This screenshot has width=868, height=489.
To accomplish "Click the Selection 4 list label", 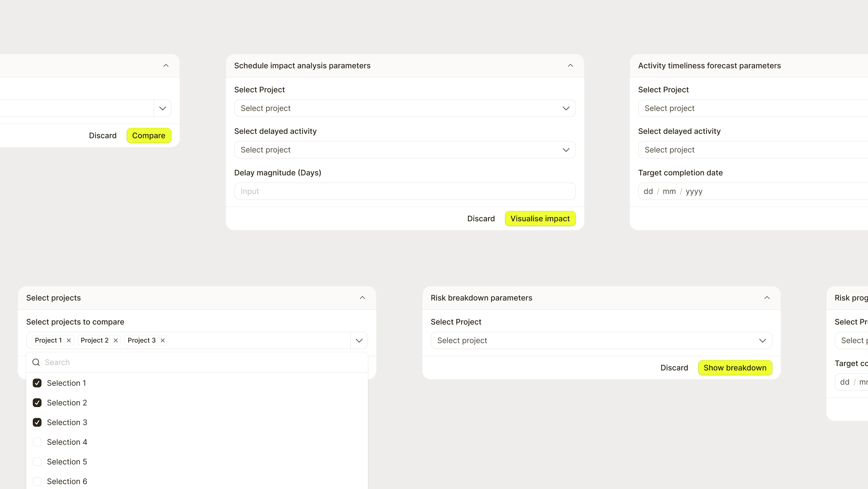I will [x=67, y=442].
